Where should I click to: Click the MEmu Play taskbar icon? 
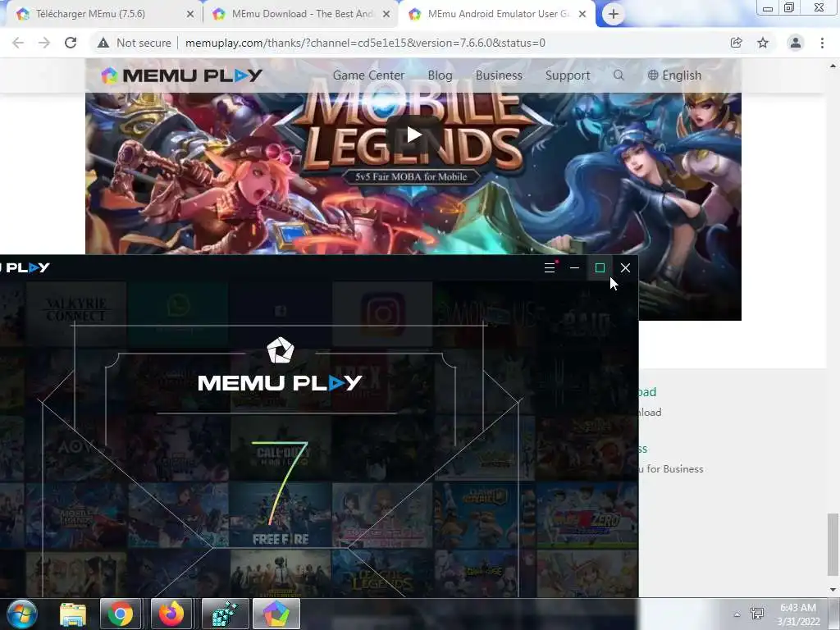pyautogui.click(x=276, y=614)
